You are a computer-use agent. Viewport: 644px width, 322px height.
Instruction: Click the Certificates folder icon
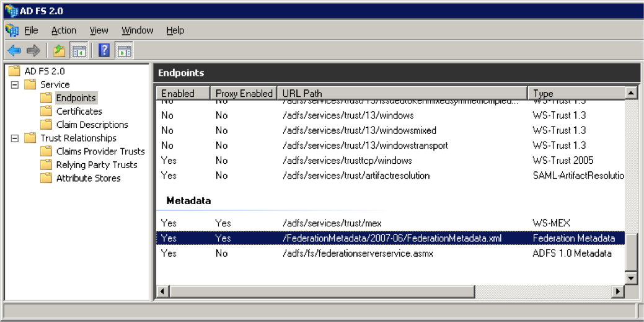[46, 111]
